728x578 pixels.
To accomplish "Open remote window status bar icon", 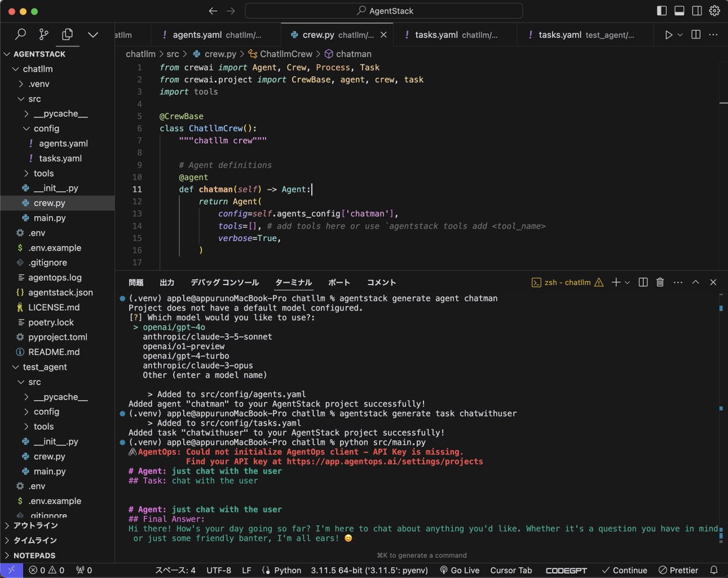I will [12, 570].
